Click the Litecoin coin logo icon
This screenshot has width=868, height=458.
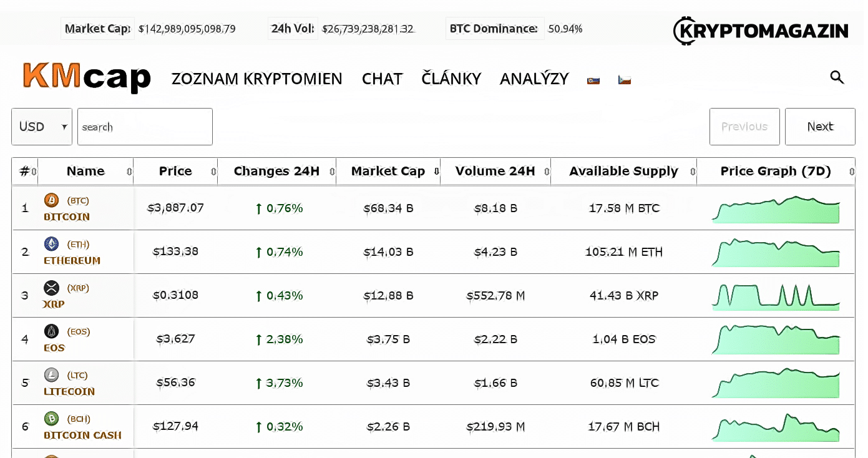(51, 375)
